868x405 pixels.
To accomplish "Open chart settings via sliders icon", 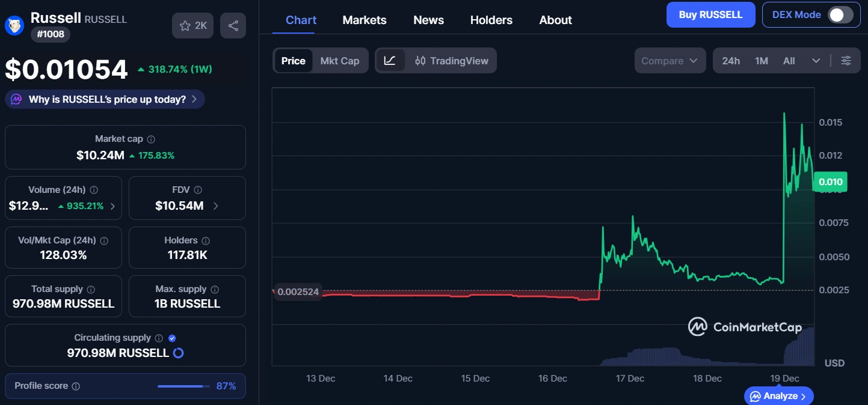I will 846,60.
